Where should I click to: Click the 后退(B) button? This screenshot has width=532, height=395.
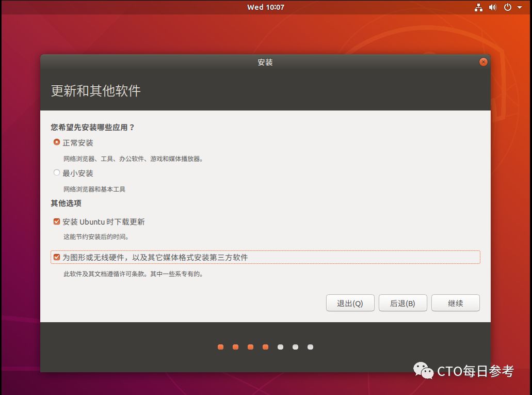point(402,303)
